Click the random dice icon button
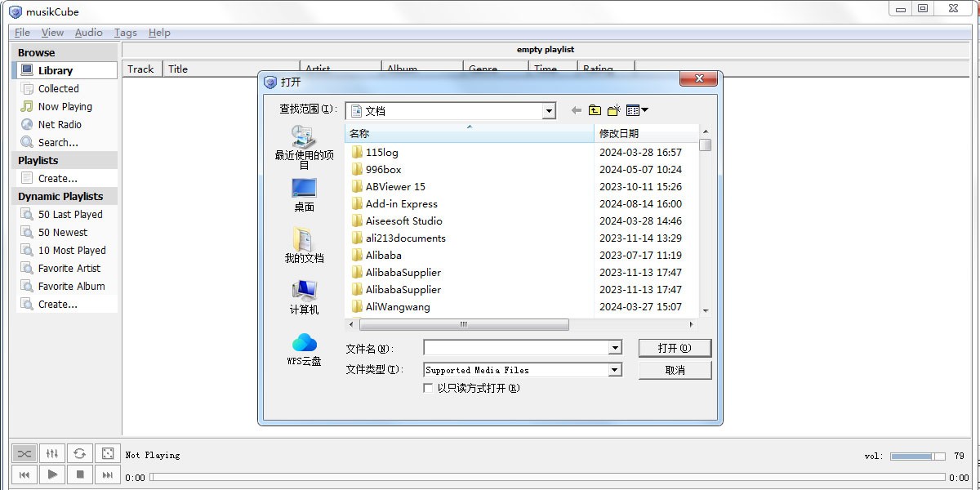 [x=107, y=453]
